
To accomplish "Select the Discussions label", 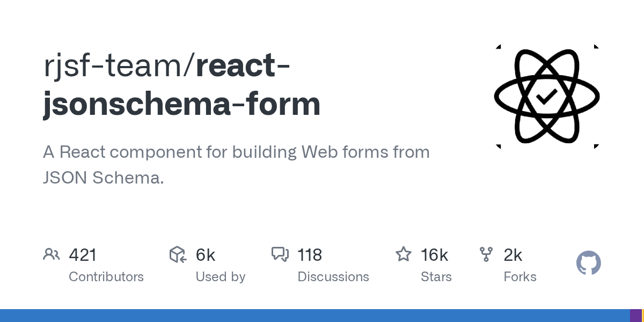I will click(333, 277).
